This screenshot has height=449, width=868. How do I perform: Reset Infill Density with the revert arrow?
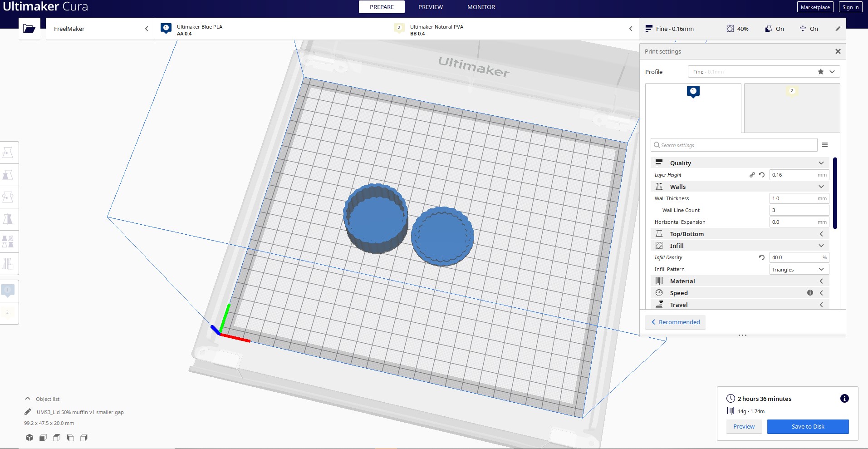762,257
